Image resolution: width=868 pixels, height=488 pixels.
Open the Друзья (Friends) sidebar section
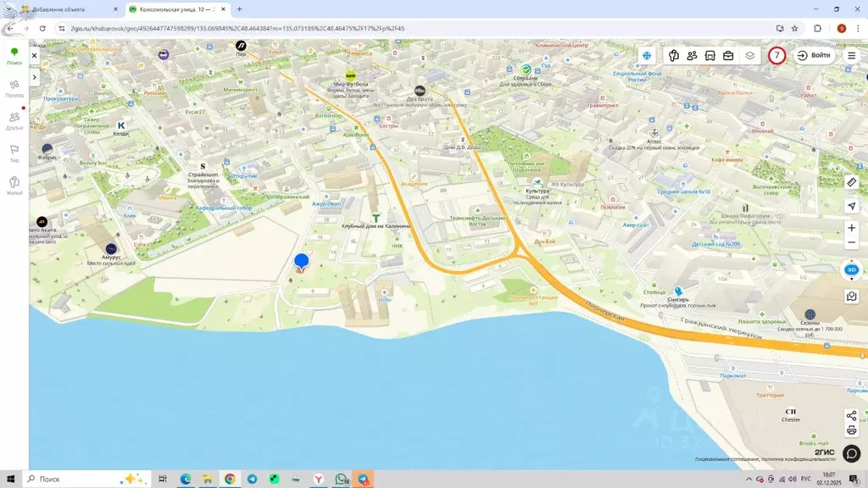(x=14, y=120)
